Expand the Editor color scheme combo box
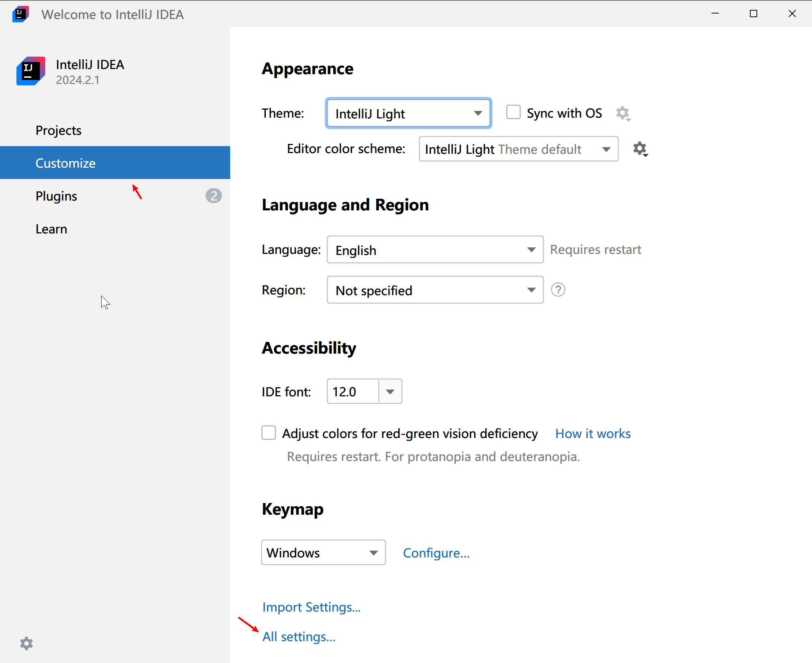 [x=518, y=149]
